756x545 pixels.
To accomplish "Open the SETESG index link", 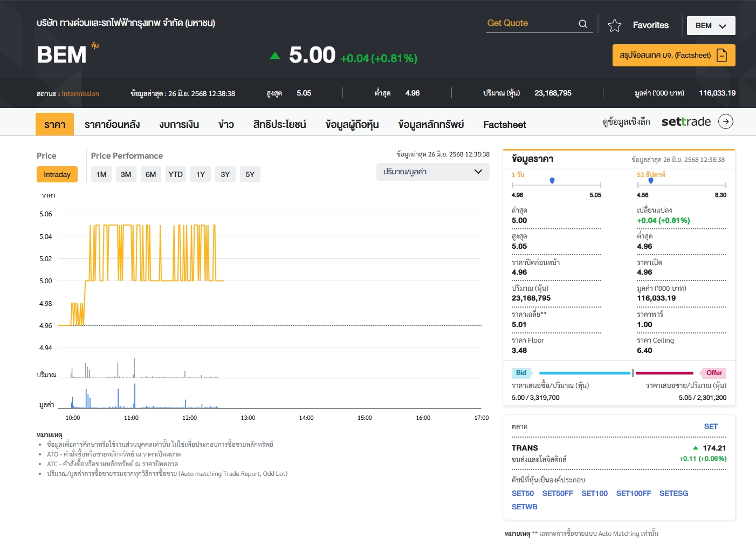I will (674, 493).
